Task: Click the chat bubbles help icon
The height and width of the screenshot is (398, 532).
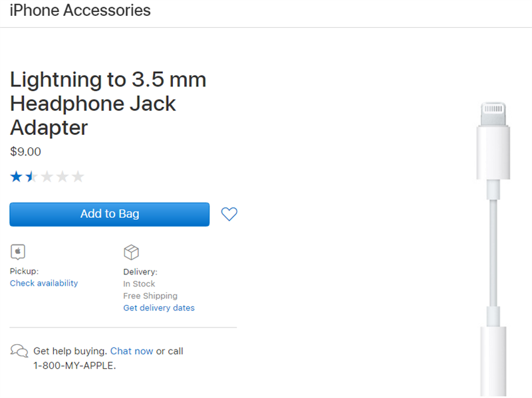Action: click(19, 351)
